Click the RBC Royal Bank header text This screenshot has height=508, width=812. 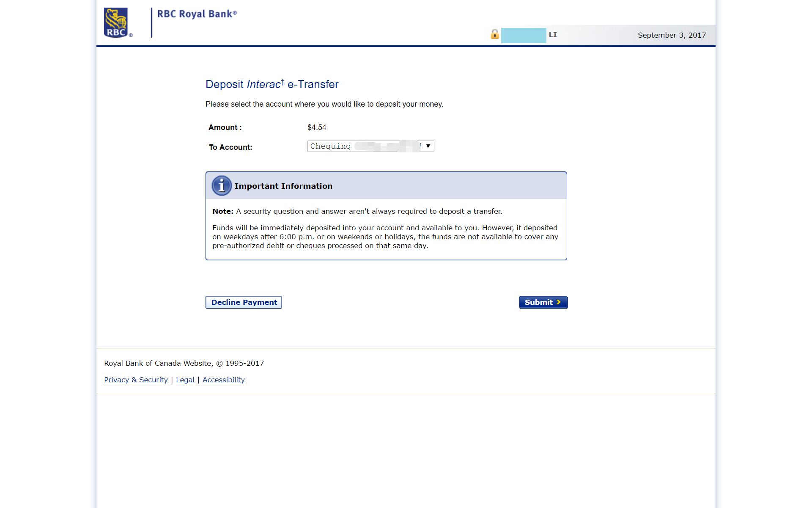(x=197, y=14)
